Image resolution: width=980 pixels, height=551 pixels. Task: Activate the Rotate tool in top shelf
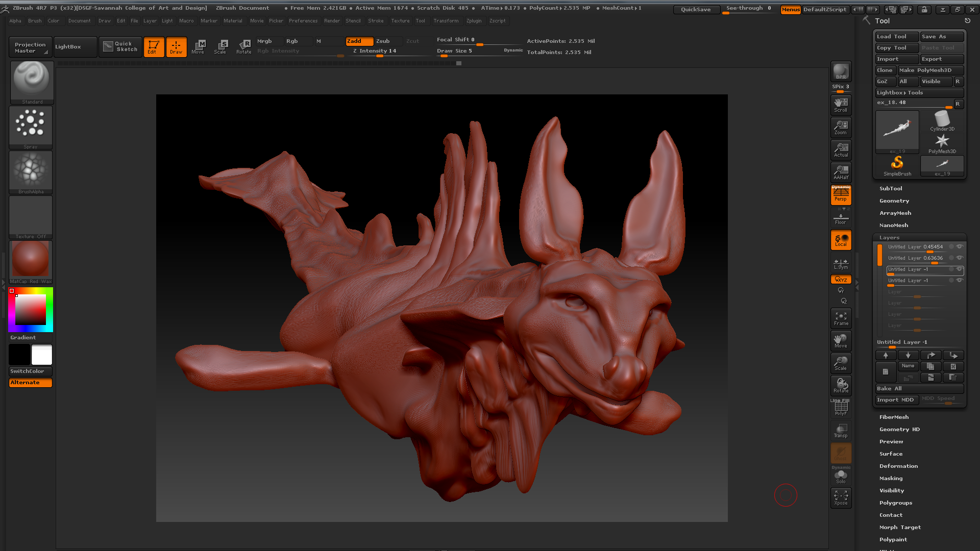(x=243, y=47)
